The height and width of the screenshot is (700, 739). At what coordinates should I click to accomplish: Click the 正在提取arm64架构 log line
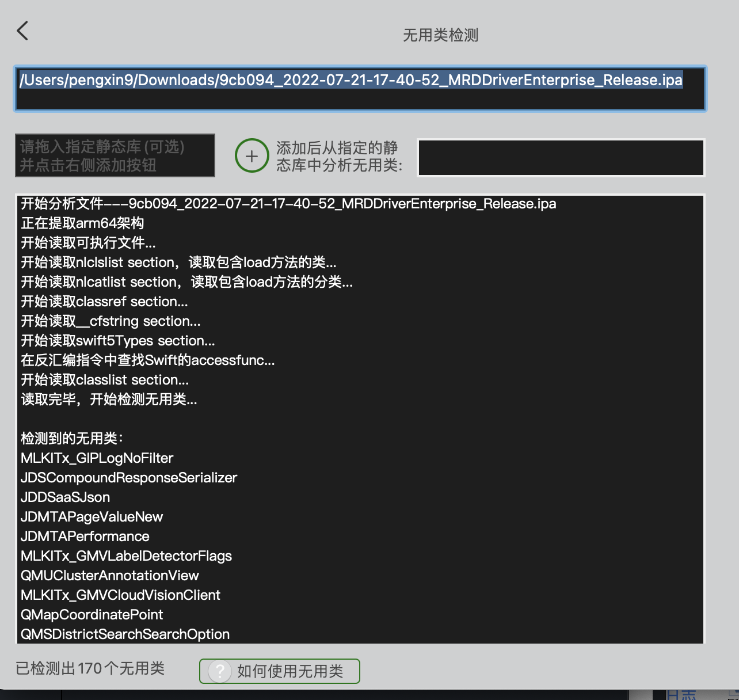pyautogui.click(x=82, y=223)
